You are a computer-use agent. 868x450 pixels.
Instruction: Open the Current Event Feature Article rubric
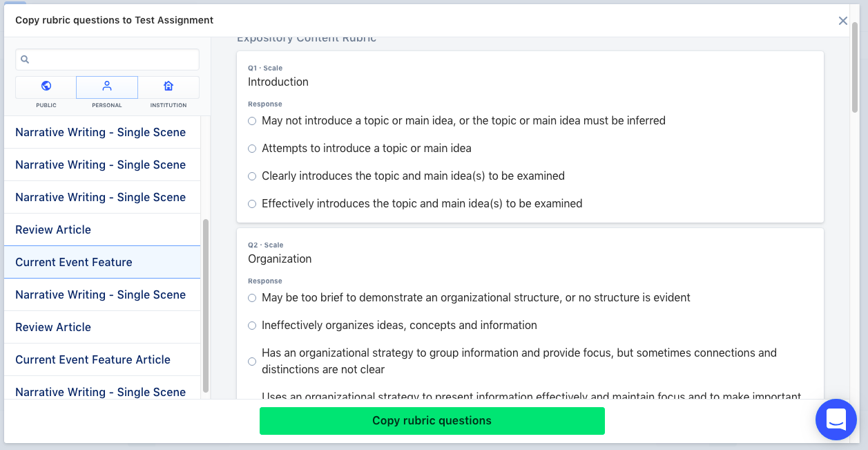[x=93, y=360]
